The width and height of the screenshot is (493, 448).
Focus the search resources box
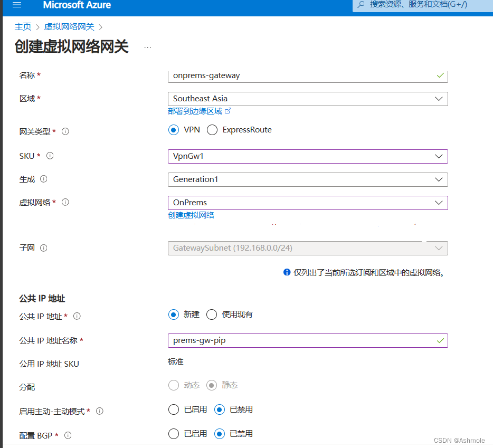[x=423, y=5]
